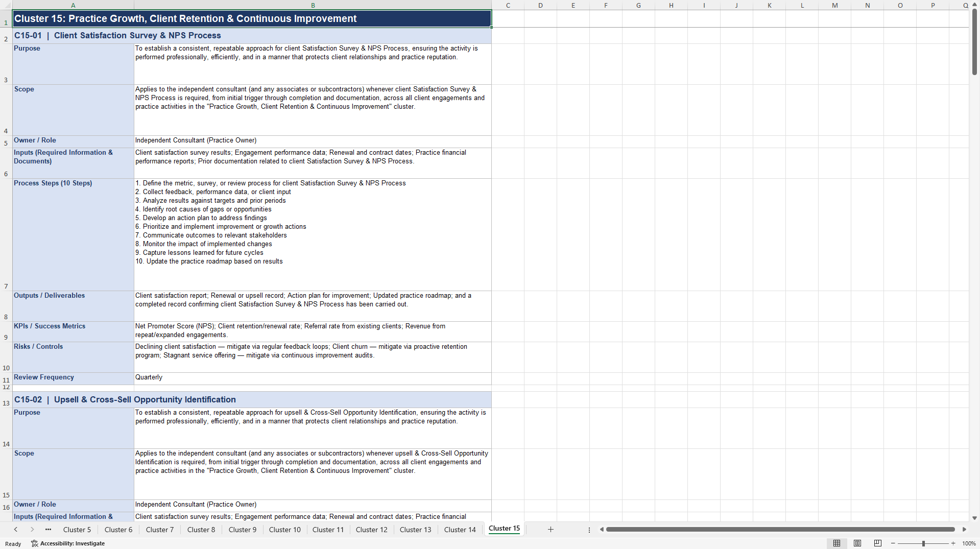Screen dimensions: 980x549
Task: Select column M header
Action: click(834, 5)
